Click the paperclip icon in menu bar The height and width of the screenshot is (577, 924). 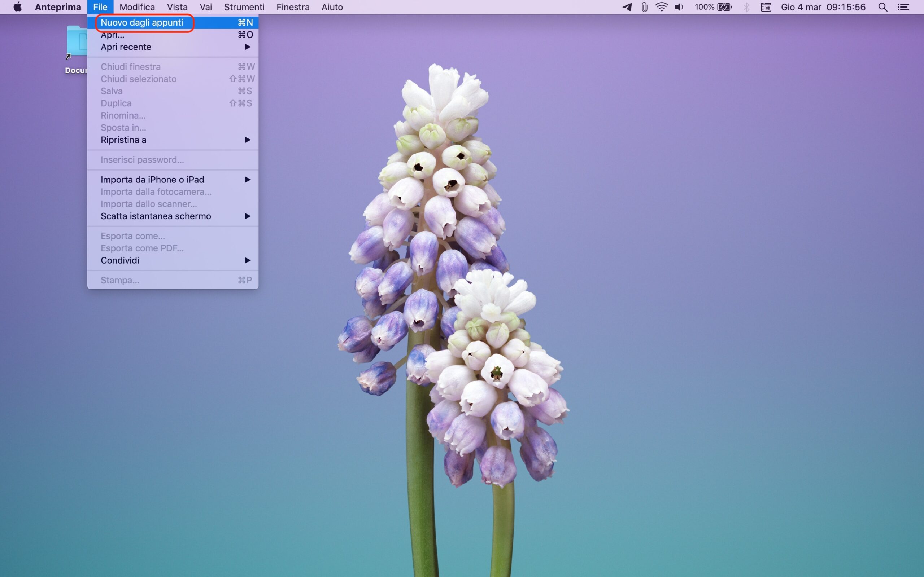click(x=644, y=7)
